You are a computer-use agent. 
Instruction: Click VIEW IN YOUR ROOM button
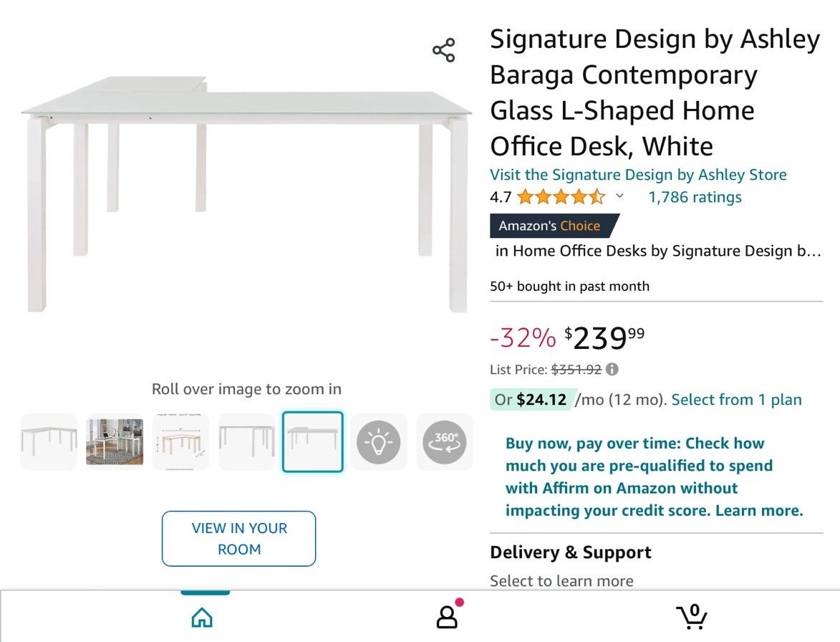point(239,539)
